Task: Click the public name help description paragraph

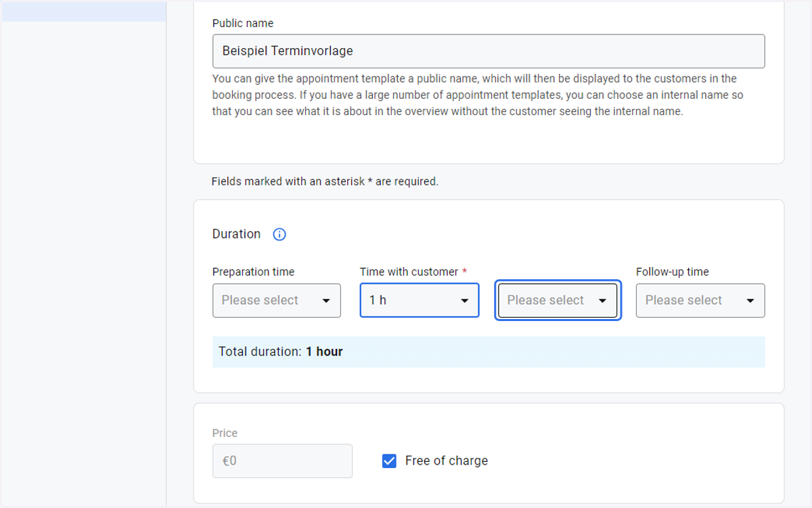Action: 478,95
